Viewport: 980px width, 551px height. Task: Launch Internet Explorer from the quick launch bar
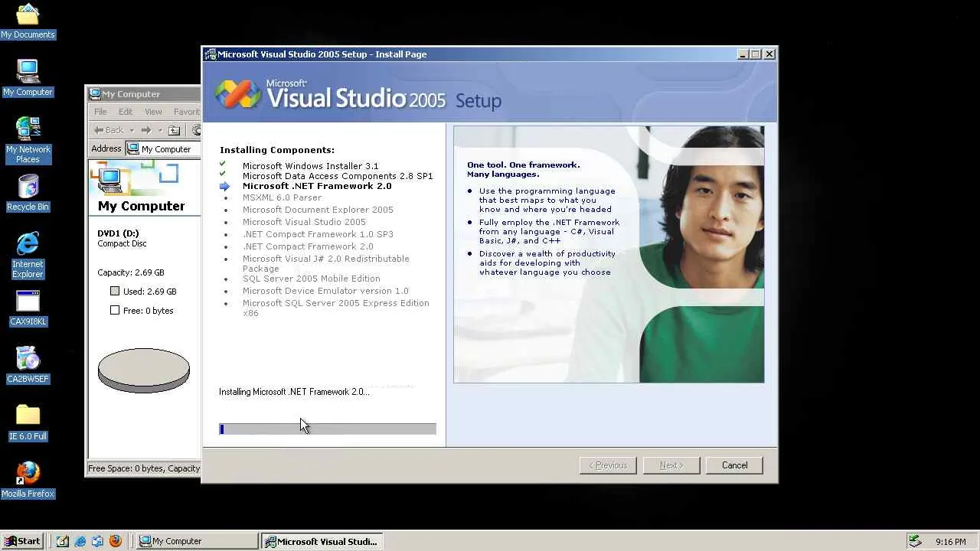click(80, 541)
